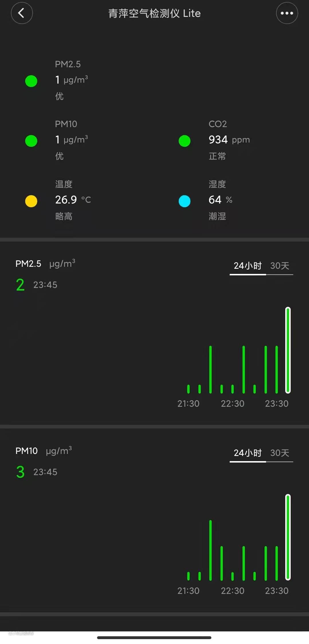This screenshot has height=644, width=309.
Task: Tap the green PM10 status dot
Action: 31,141
